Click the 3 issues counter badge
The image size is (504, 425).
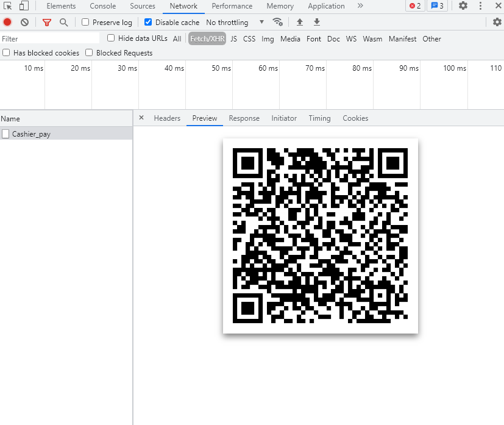click(x=437, y=5)
